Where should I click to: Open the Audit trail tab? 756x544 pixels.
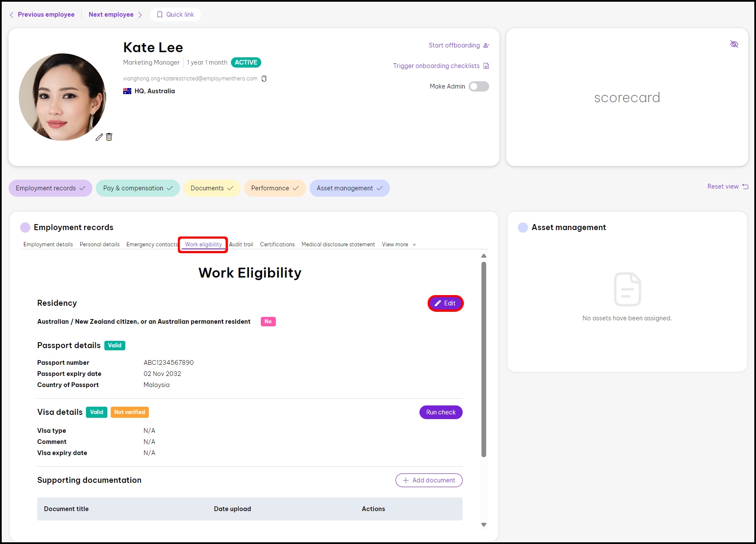(x=241, y=245)
